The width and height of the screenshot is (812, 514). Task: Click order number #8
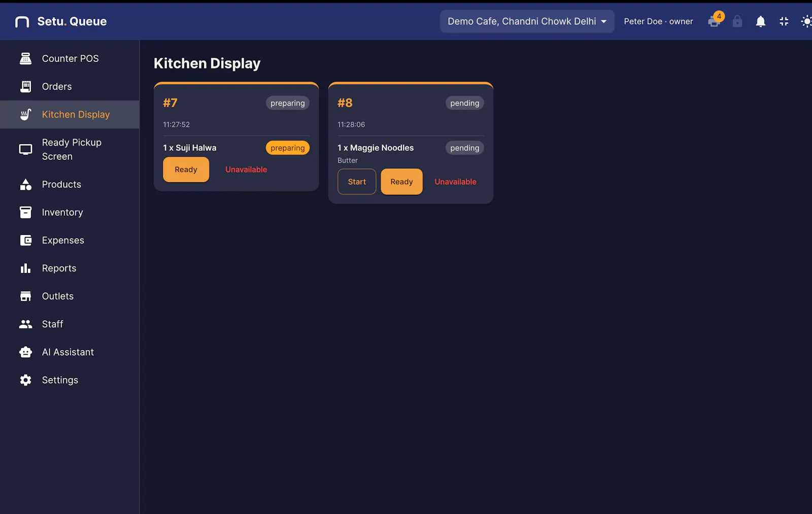click(x=345, y=103)
